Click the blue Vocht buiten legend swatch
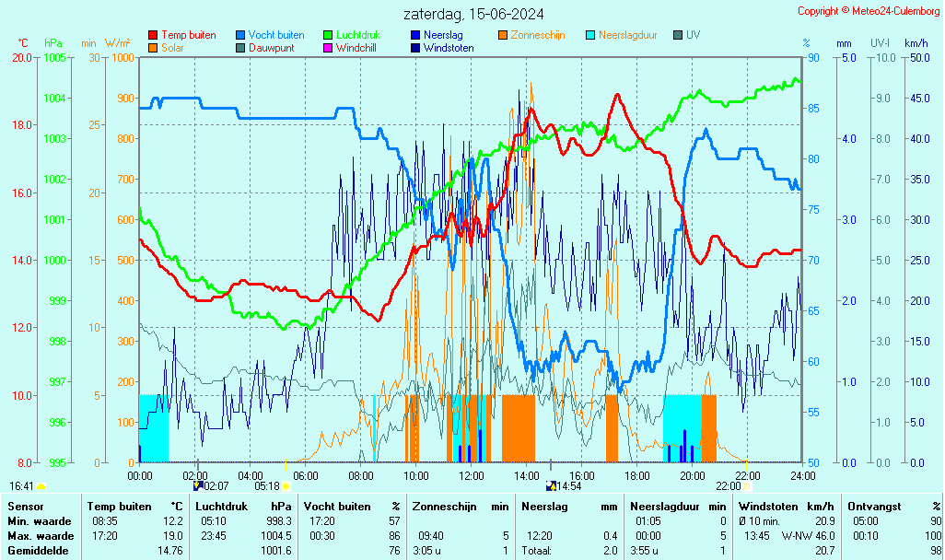945x560 pixels. [x=240, y=35]
